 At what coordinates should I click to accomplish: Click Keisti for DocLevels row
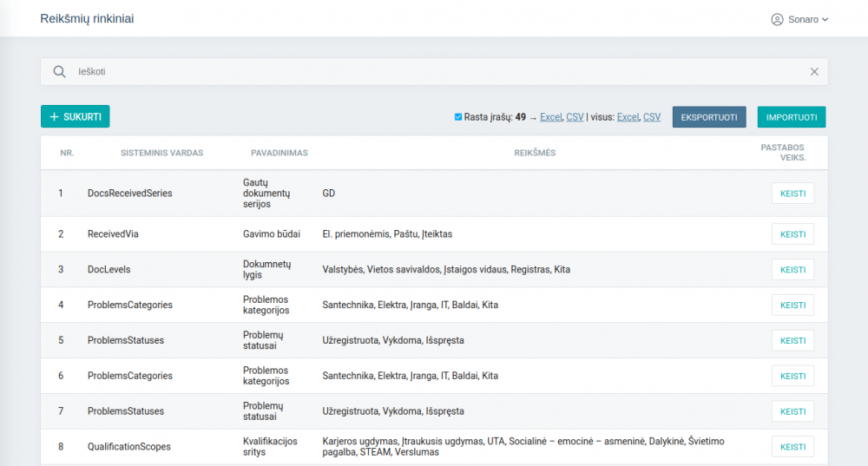pyautogui.click(x=792, y=270)
